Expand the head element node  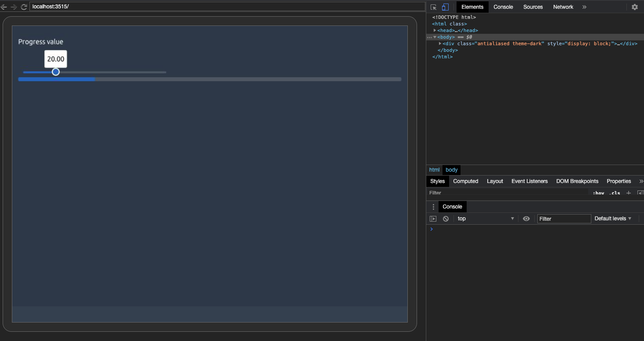pyautogui.click(x=435, y=30)
